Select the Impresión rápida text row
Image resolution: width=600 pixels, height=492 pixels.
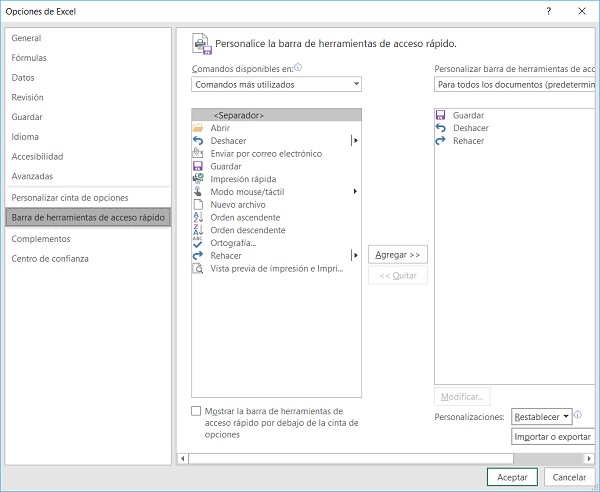[243, 179]
